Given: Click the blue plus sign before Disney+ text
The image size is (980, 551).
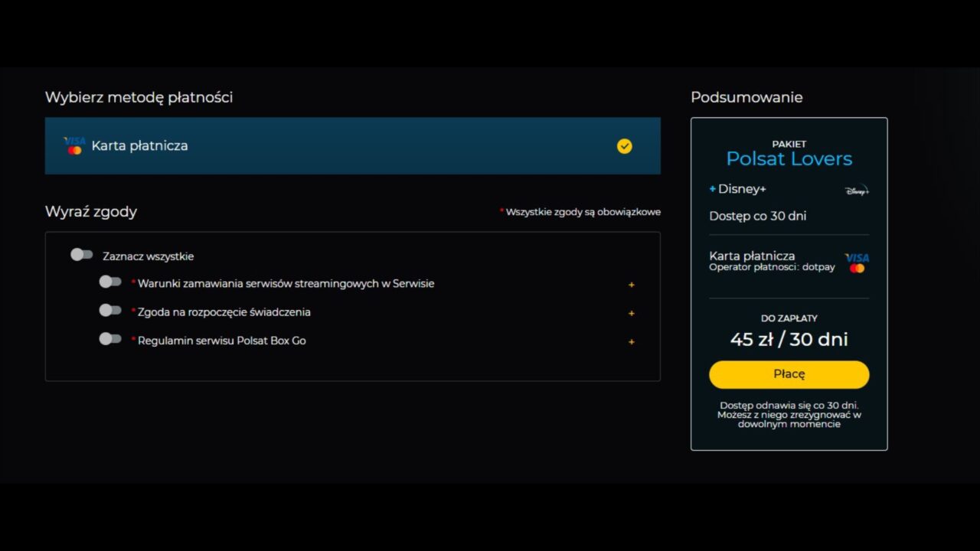Looking at the screenshot, I should pos(713,189).
